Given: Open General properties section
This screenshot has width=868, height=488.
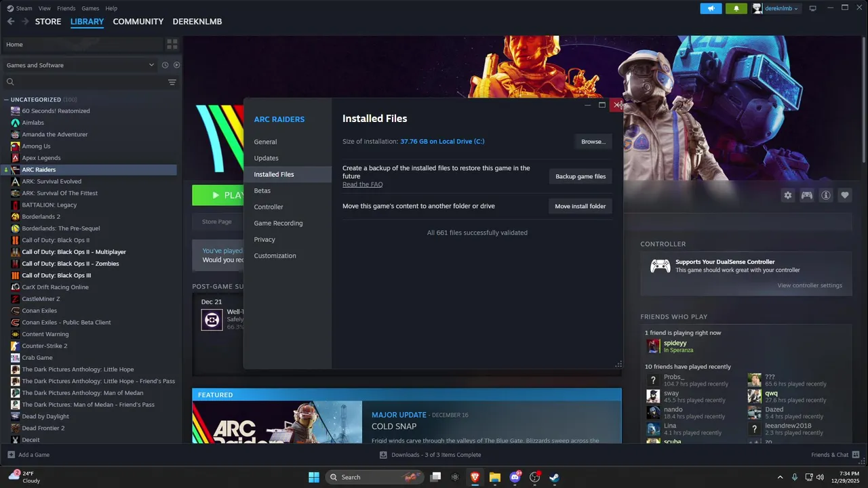Looking at the screenshot, I should [x=288, y=142].
